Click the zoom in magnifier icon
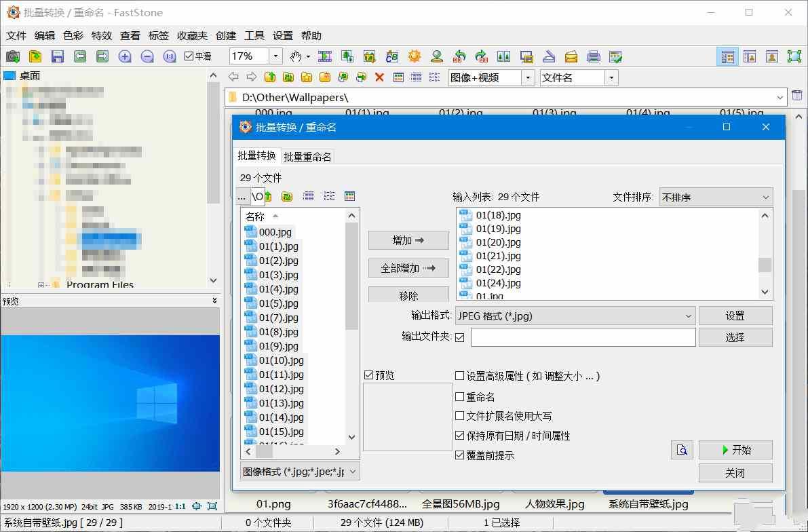This screenshot has height=532, width=808. [x=124, y=56]
